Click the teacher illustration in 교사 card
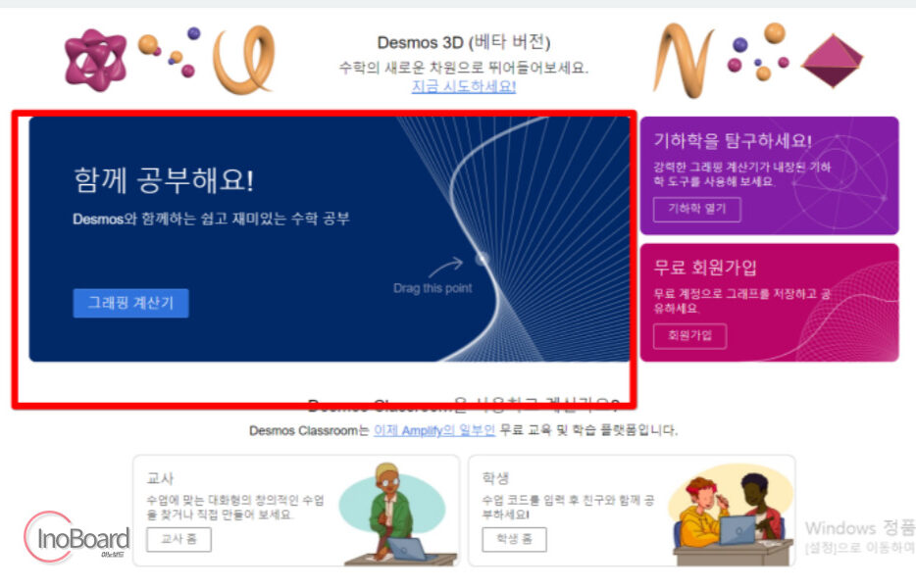Viewport: 916px width, 588px height. pos(394,514)
